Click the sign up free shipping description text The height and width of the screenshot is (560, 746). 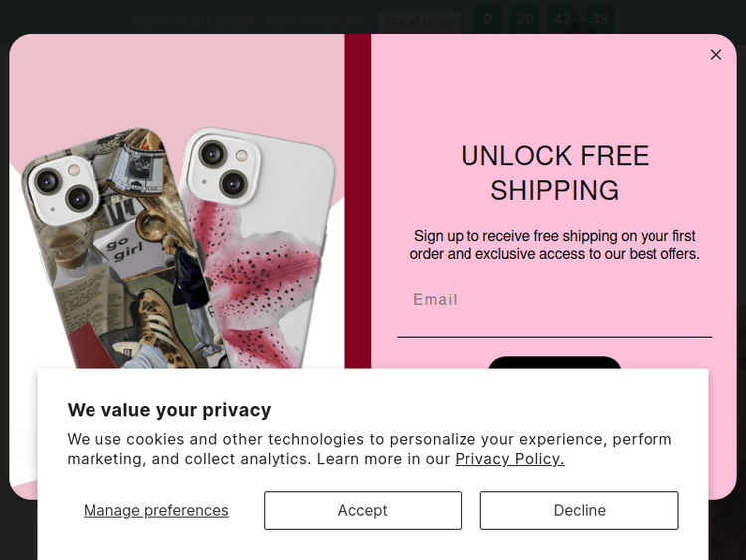click(x=554, y=245)
